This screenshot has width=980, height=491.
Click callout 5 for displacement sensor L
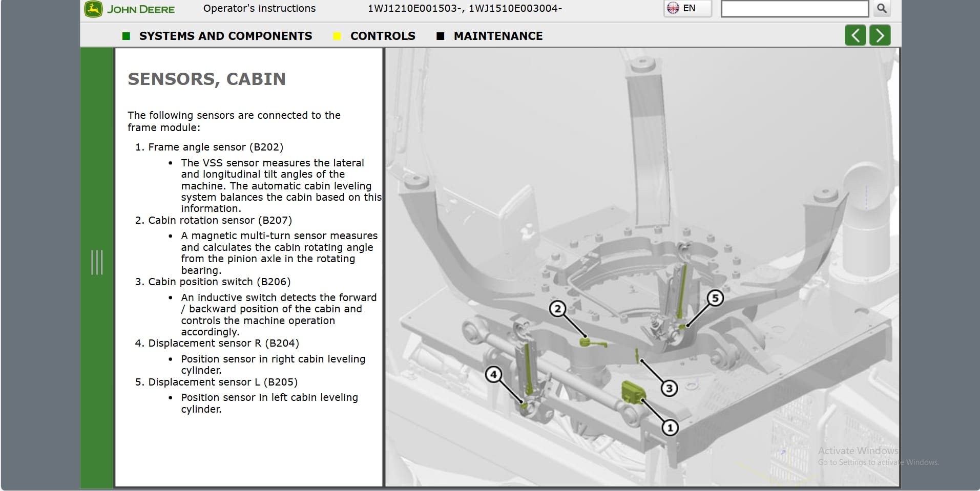coord(715,297)
